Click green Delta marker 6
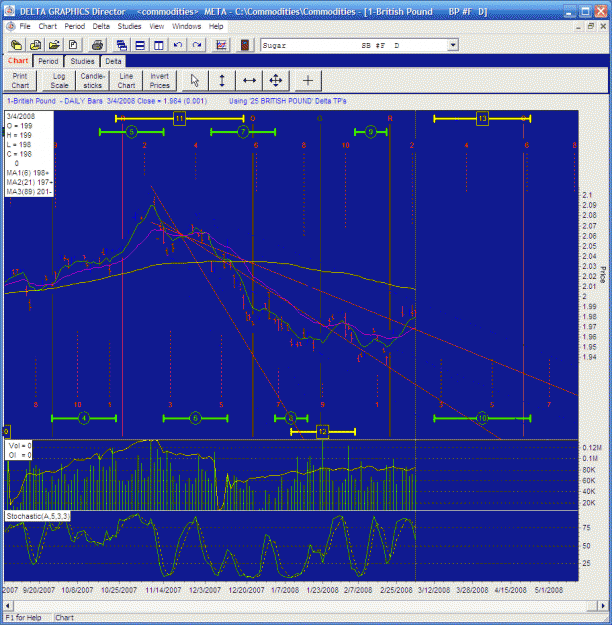 (195, 418)
